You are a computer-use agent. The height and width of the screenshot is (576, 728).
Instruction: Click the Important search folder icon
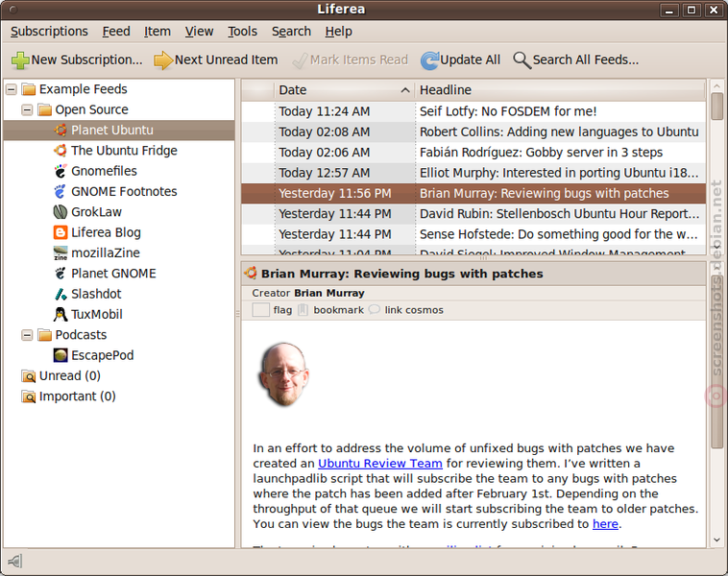point(28,396)
